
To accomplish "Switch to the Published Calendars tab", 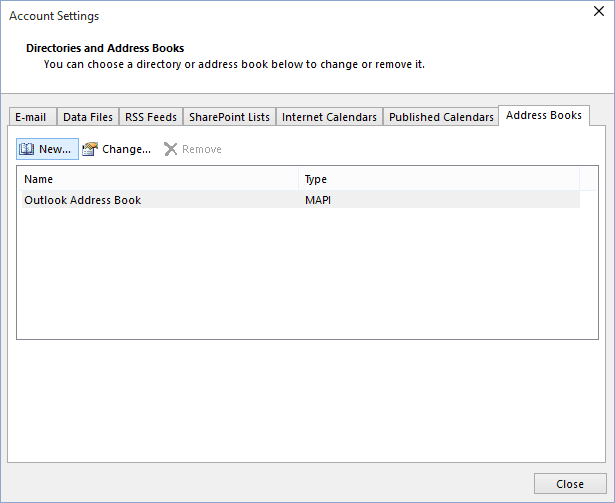I will coord(441,117).
